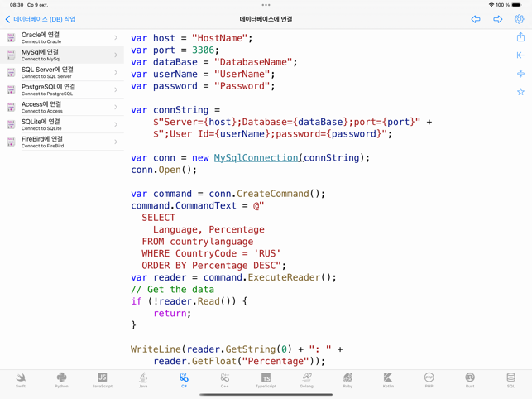Viewport: 532px width, 399px height.
Task: Tap the battery indicator in status bar
Action: [516, 5]
